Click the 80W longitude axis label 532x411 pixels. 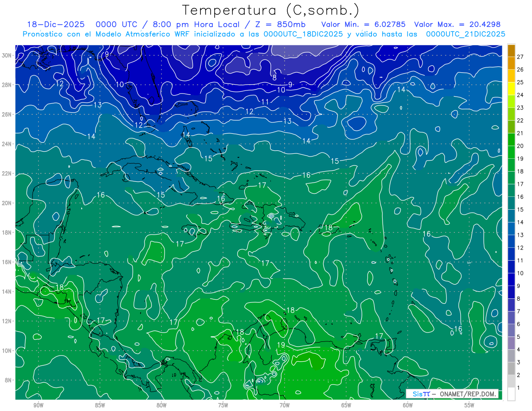(161, 405)
